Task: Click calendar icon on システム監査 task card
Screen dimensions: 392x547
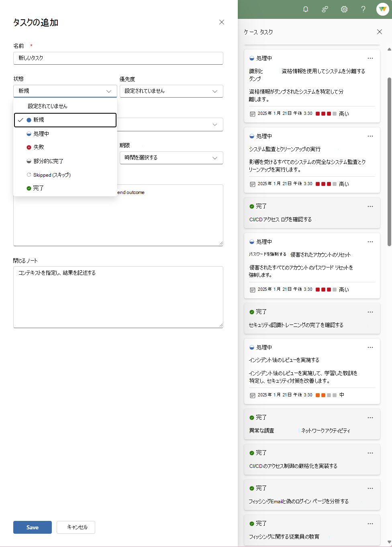Action: tap(253, 184)
